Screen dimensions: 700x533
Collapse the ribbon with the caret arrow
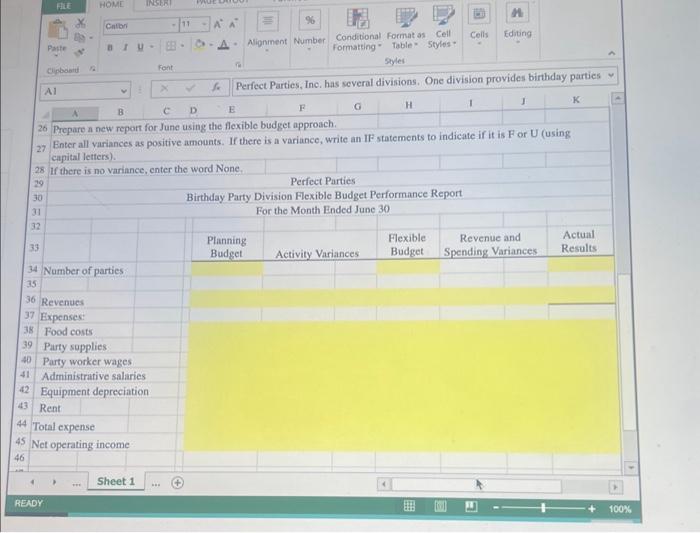point(612,53)
